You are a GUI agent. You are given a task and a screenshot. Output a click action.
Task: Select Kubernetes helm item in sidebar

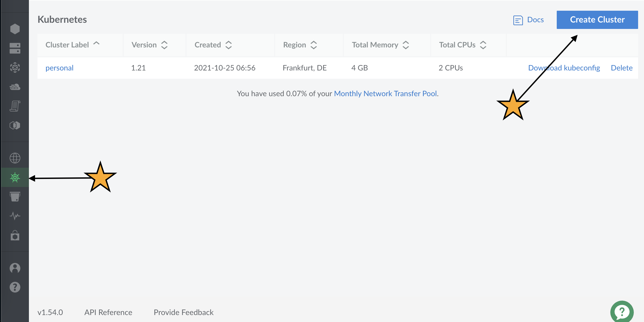(x=15, y=177)
